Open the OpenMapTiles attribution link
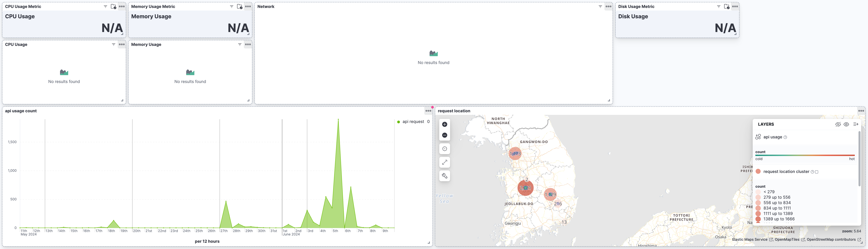 click(787, 240)
